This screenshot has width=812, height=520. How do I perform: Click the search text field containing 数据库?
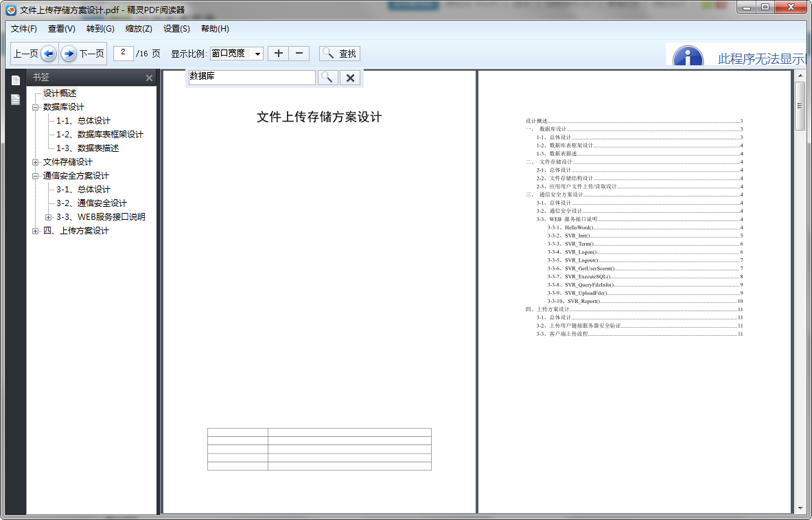252,77
